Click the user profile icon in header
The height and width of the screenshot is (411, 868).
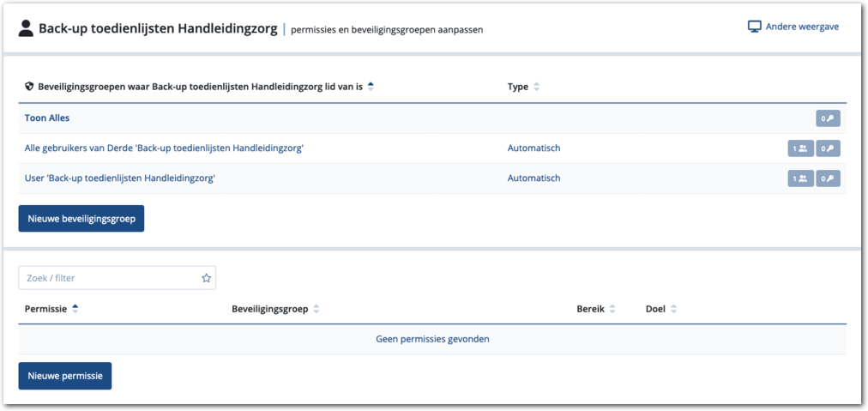pyautogui.click(x=27, y=29)
